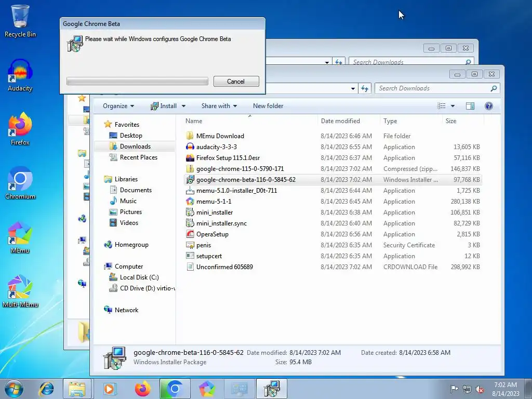Image resolution: width=532 pixels, height=399 pixels.
Task: Select the Chromium desktop shortcut
Action: click(20, 183)
